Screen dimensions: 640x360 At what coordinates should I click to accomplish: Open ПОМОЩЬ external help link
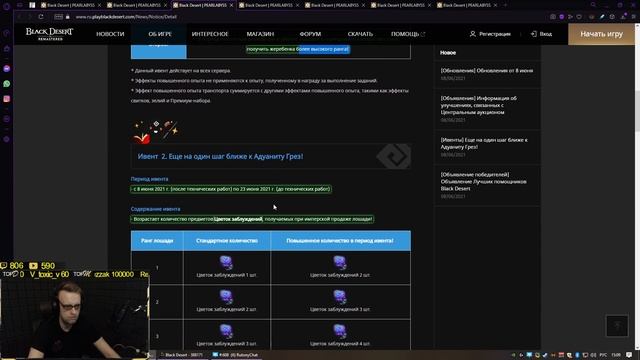point(408,34)
